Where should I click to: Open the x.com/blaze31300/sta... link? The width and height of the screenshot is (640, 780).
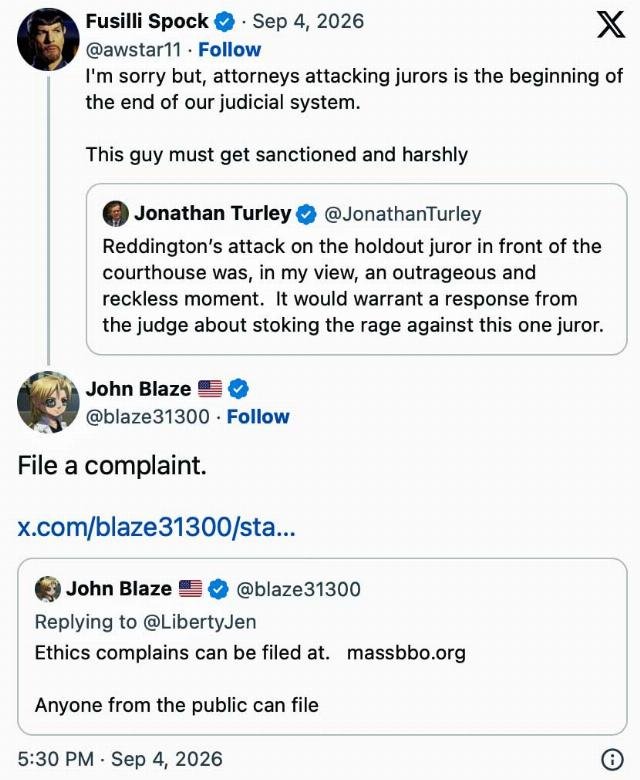pyautogui.click(x=157, y=527)
